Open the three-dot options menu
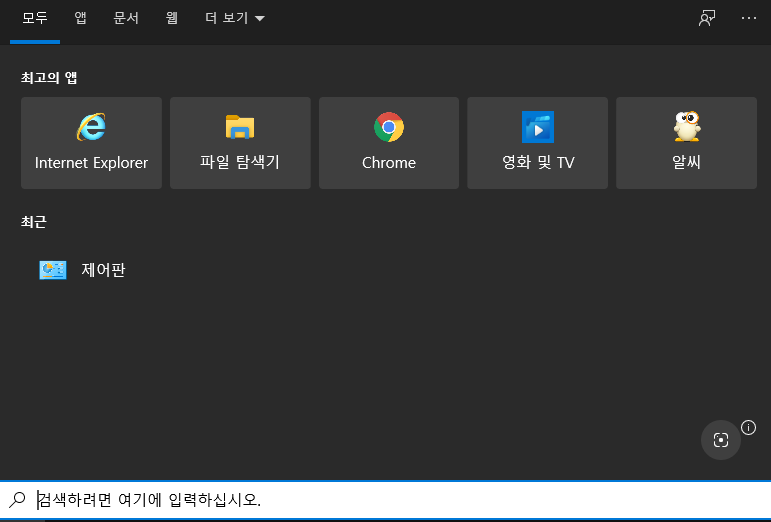This screenshot has height=522, width=771. click(x=748, y=18)
